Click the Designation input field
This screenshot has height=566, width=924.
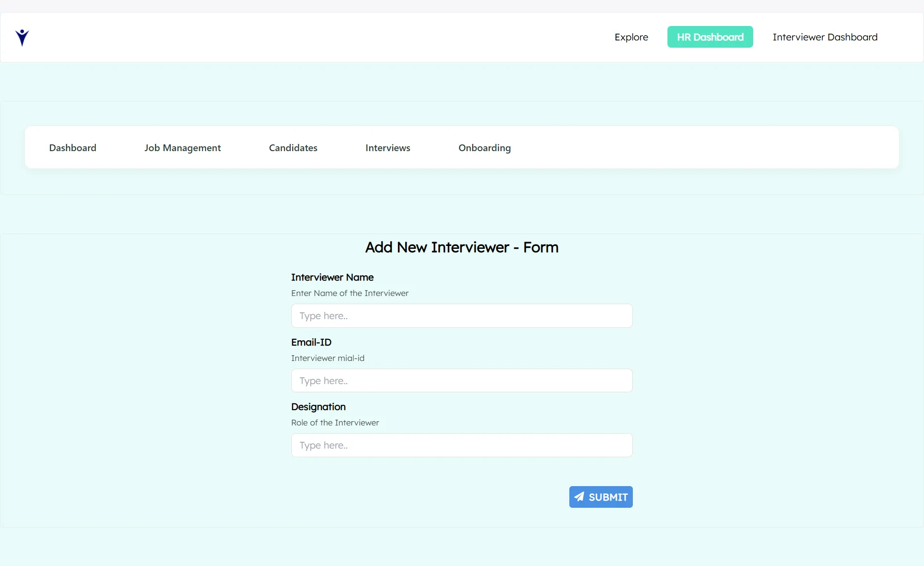(462, 445)
